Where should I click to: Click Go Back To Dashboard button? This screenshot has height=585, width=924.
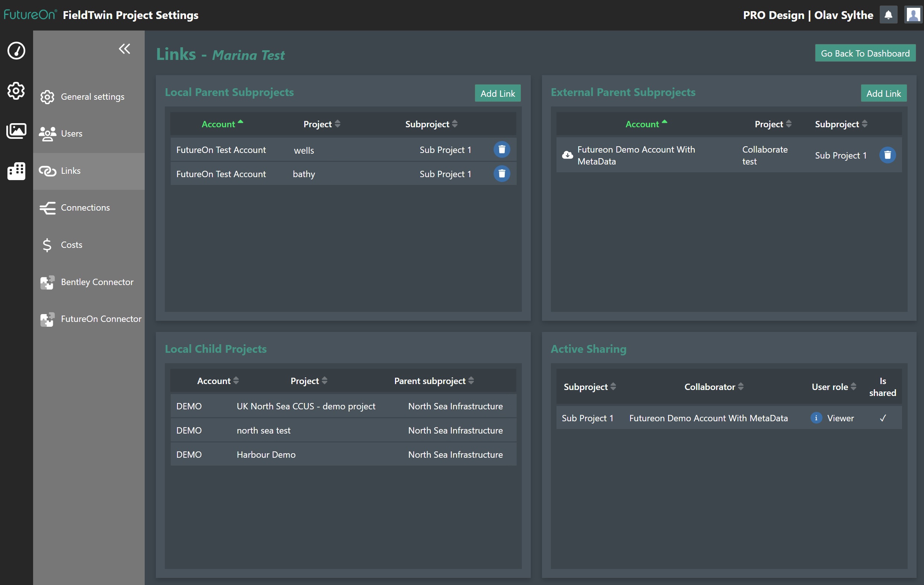(x=865, y=53)
